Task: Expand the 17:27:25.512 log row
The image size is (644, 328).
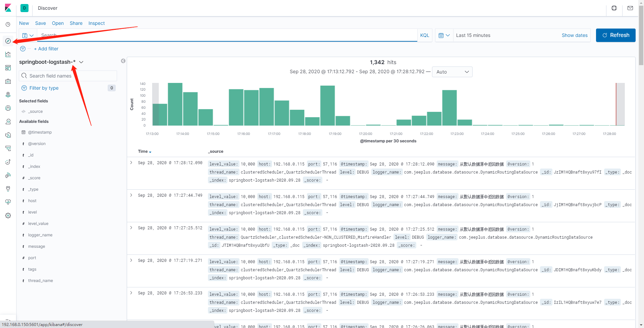Action: 131,228
